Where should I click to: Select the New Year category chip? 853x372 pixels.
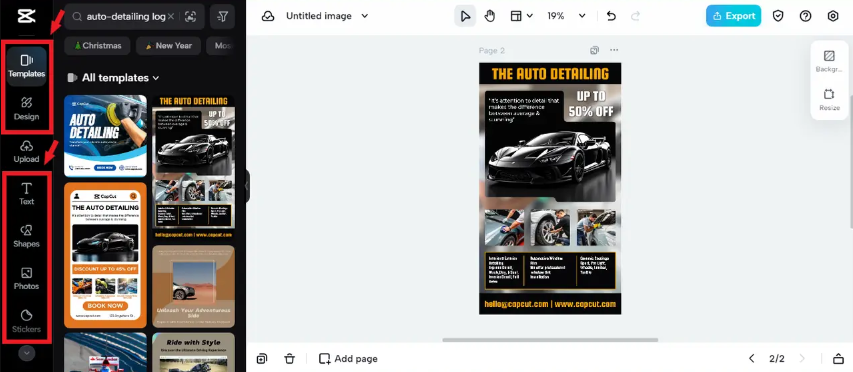pos(168,46)
